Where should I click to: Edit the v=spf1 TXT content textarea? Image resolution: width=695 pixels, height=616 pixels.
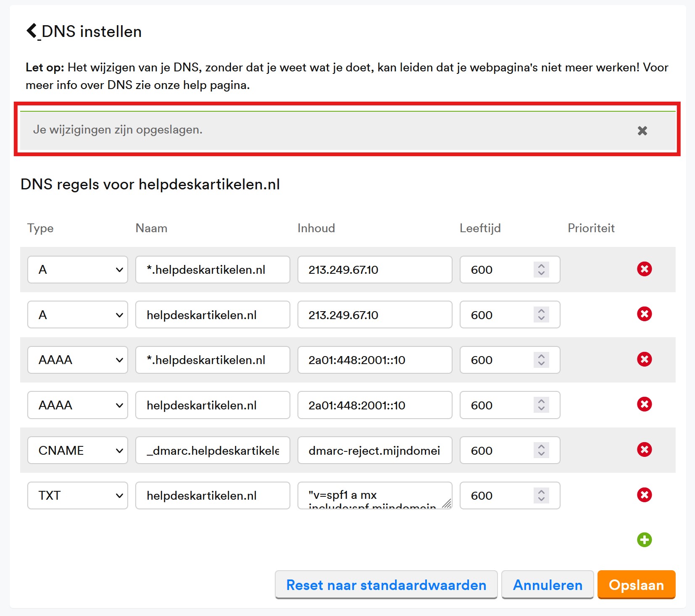375,495
